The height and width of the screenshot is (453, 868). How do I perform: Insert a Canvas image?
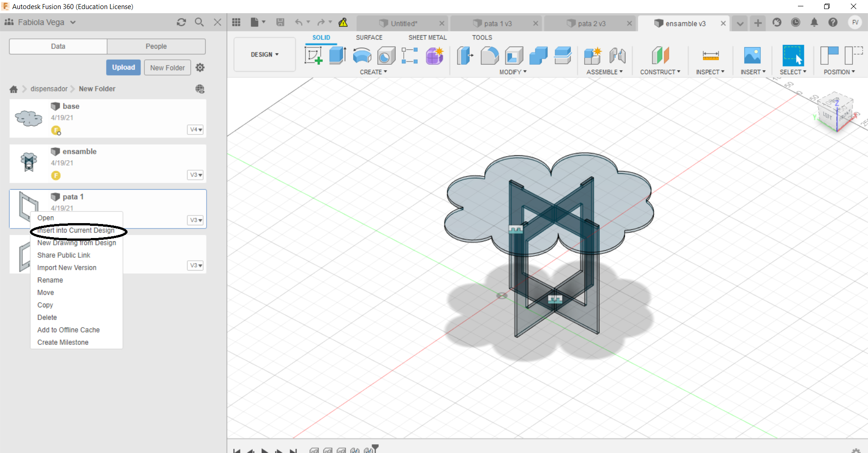752,55
